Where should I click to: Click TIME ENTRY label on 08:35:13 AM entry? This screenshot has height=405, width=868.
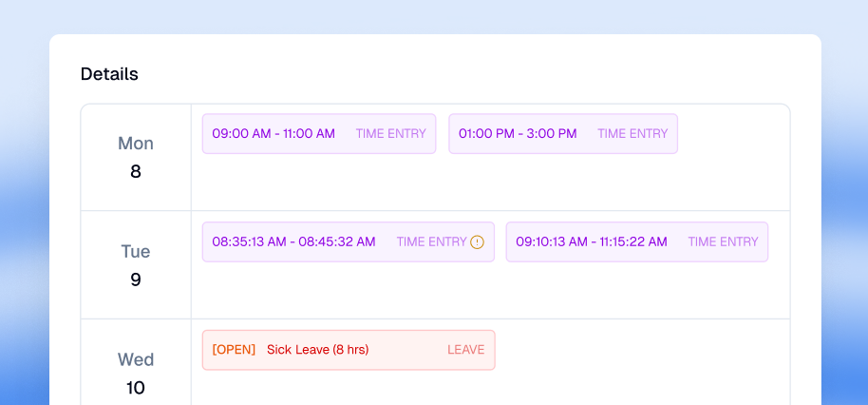431,242
